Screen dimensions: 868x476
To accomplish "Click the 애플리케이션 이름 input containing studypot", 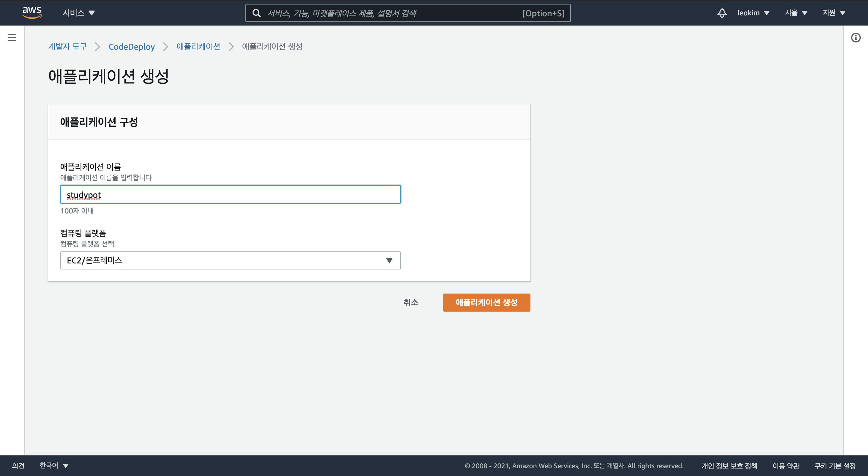I will [x=231, y=194].
